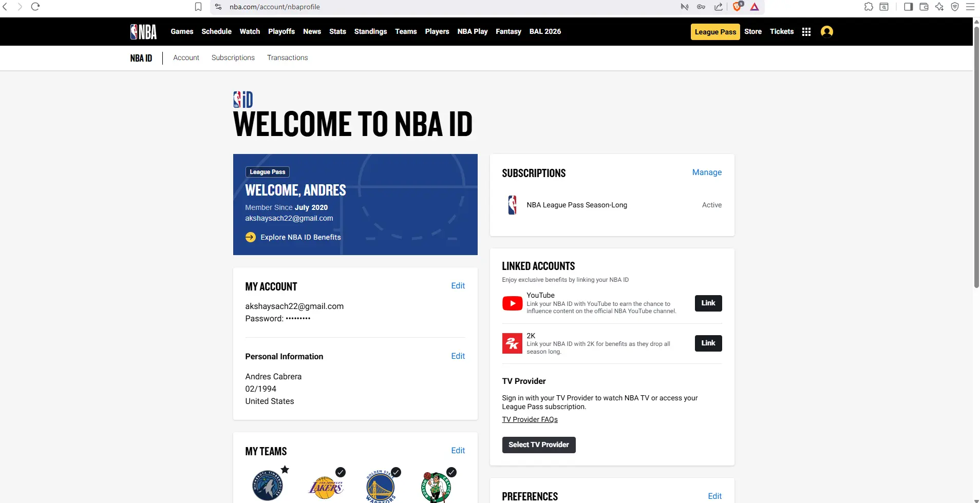Click the 2K logo in Linked Accounts
Viewport: 980px width, 503px height.
(x=512, y=343)
